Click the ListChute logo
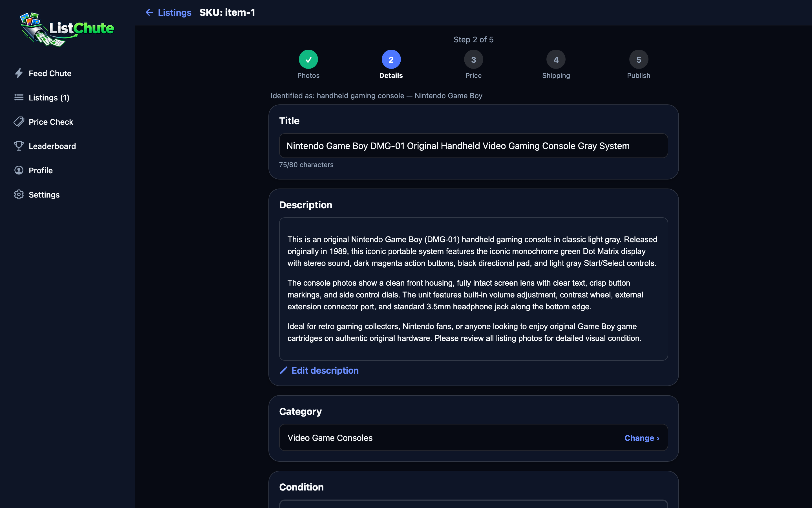Screen dimensions: 812x508 (67, 29)
